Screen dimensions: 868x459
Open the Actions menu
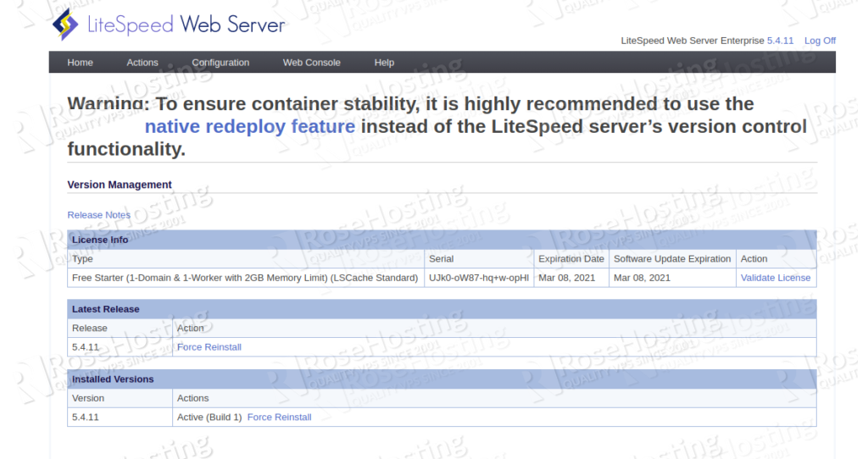point(142,63)
